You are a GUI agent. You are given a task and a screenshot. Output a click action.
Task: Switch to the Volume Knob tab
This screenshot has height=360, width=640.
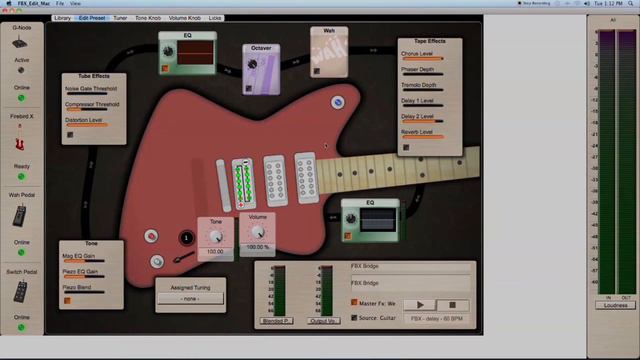tap(184, 18)
